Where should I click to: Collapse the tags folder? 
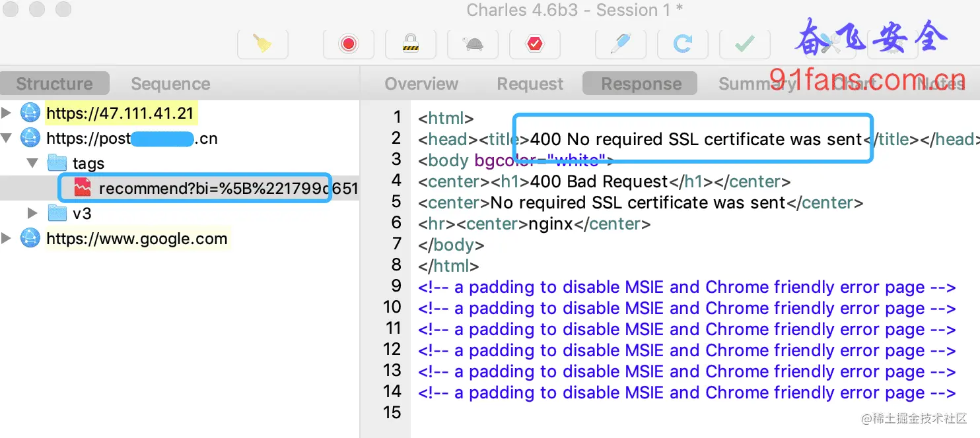[33, 163]
